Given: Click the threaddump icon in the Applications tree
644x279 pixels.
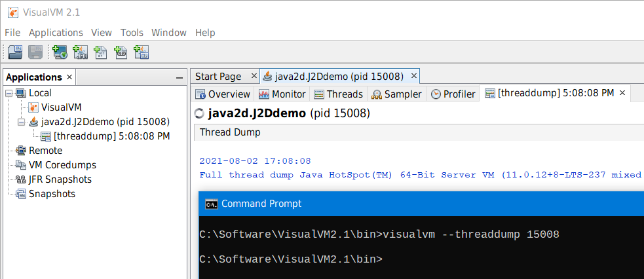Looking at the screenshot, I should pyautogui.click(x=46, y=136).
